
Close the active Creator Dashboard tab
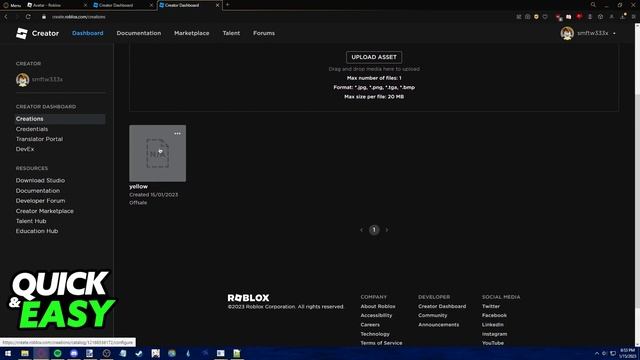(x=217, y=5)
